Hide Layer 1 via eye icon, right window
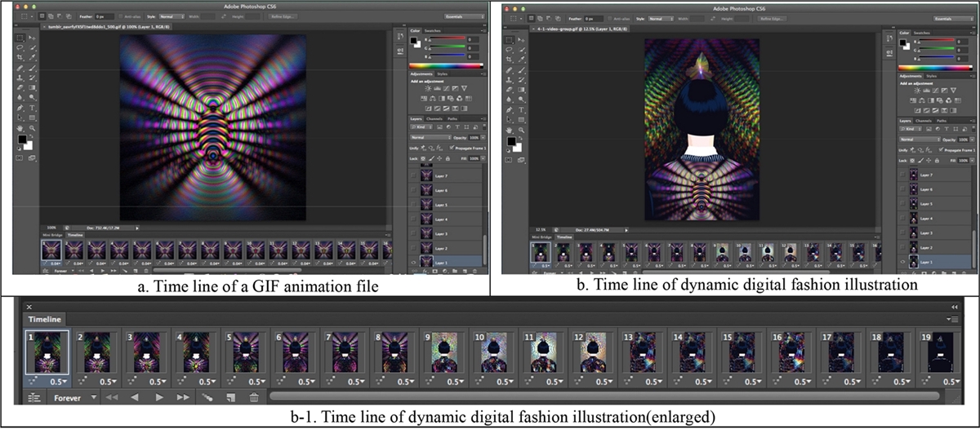The image size is (980, 430). point(902,262)
